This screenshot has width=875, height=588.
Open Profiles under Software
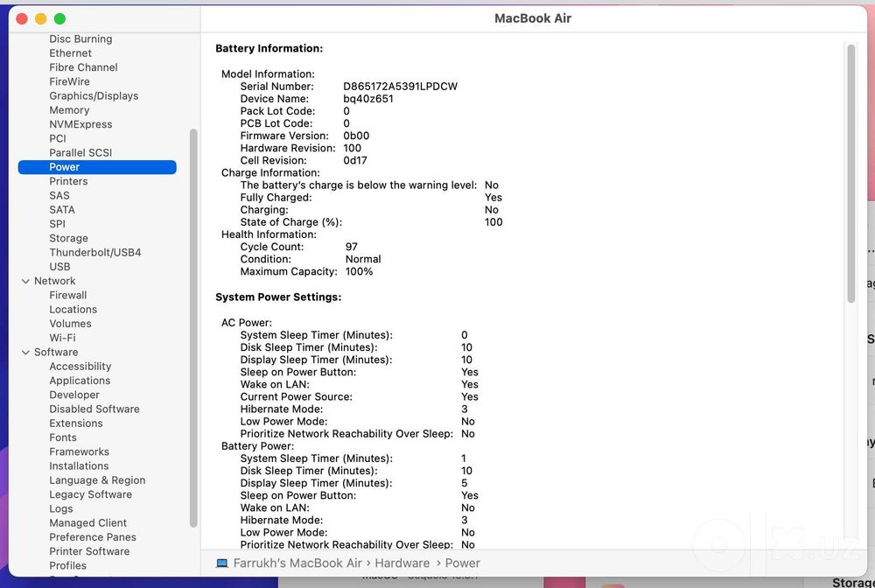pyautogui.click(x=67, y=565)
